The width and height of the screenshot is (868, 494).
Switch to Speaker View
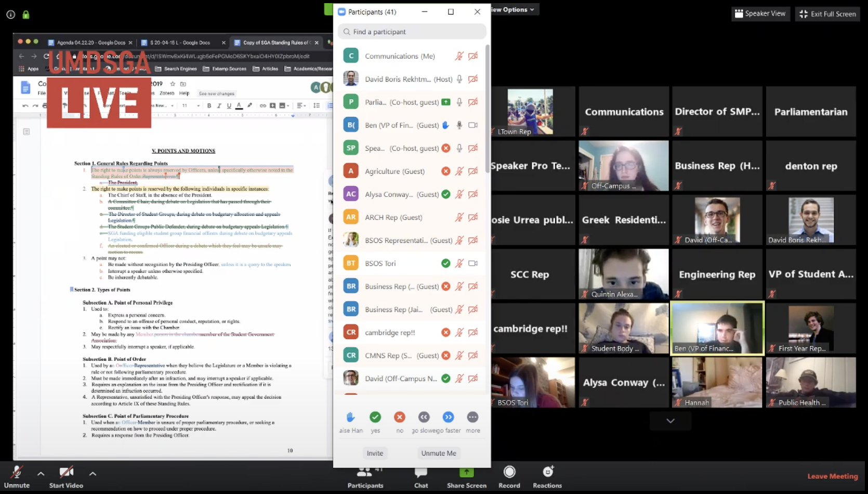pyautogui.click(x=760, y=14)
